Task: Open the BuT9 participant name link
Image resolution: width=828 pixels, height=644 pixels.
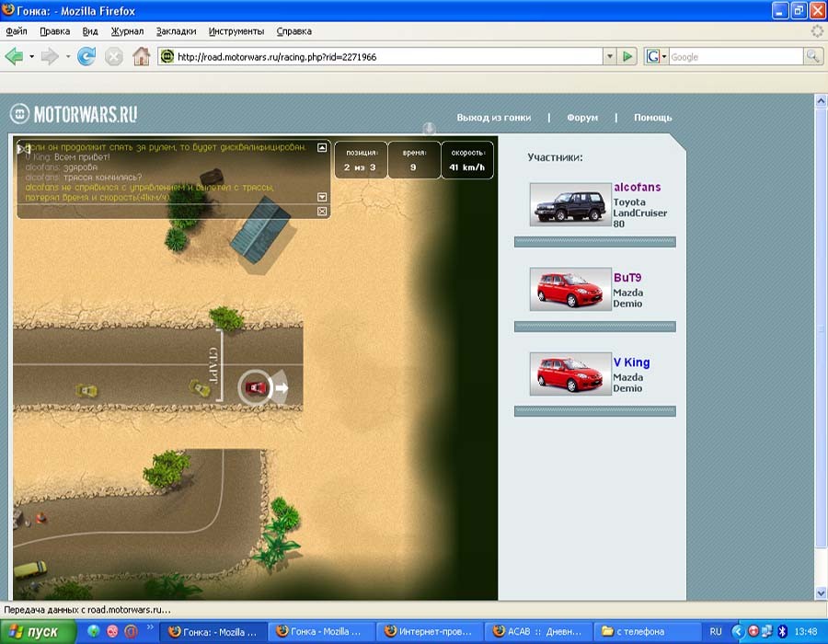Action: click(x=627, y=277)
